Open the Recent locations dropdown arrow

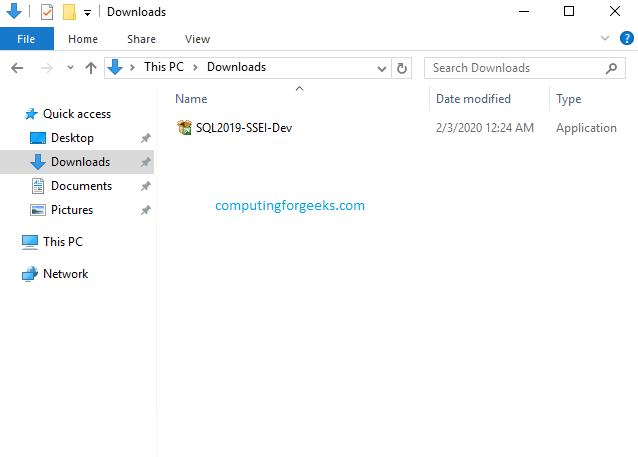coord(70,68)
